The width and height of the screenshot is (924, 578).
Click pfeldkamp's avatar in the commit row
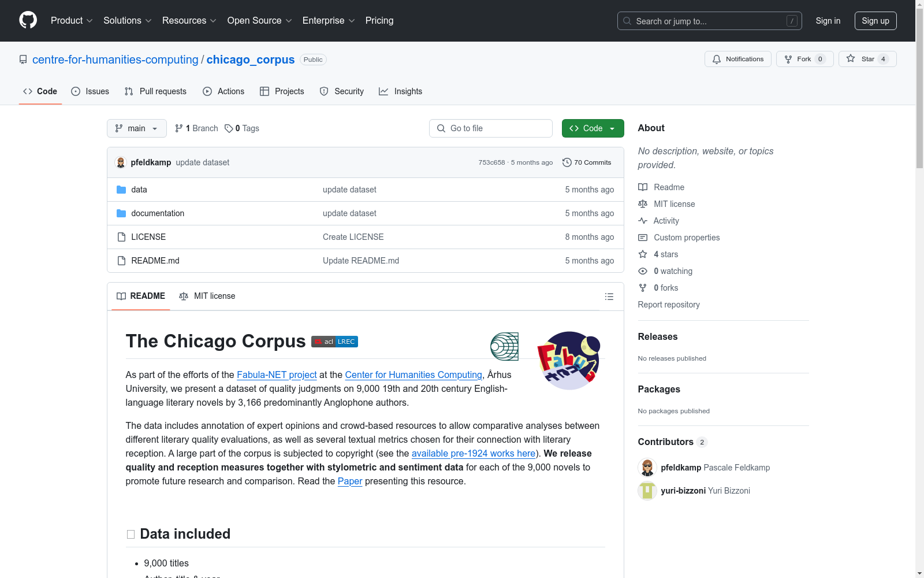click(121, 162)
